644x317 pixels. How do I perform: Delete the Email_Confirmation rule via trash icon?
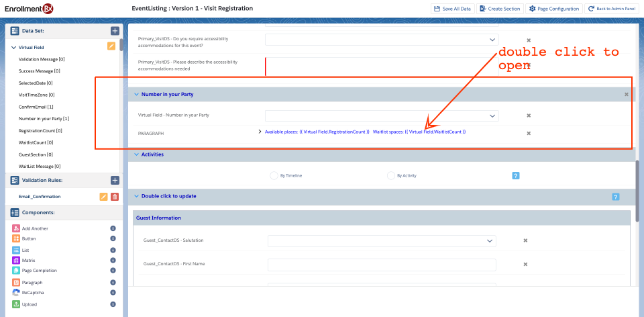pyautogui.click(x=115, y=197)
